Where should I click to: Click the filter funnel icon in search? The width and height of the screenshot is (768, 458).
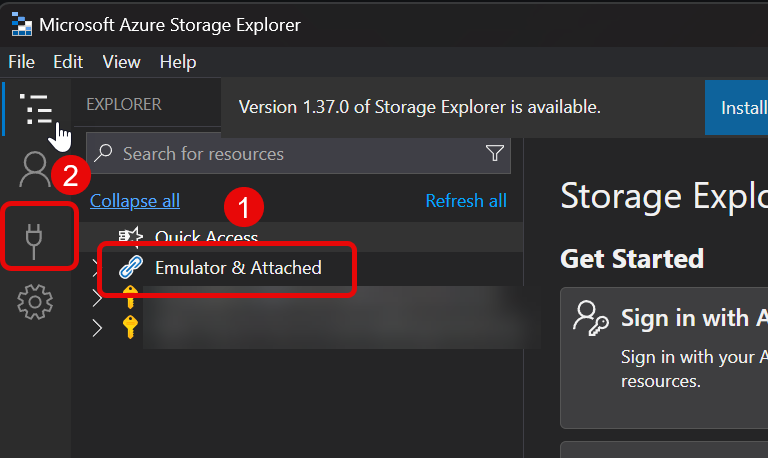point(494,154)
